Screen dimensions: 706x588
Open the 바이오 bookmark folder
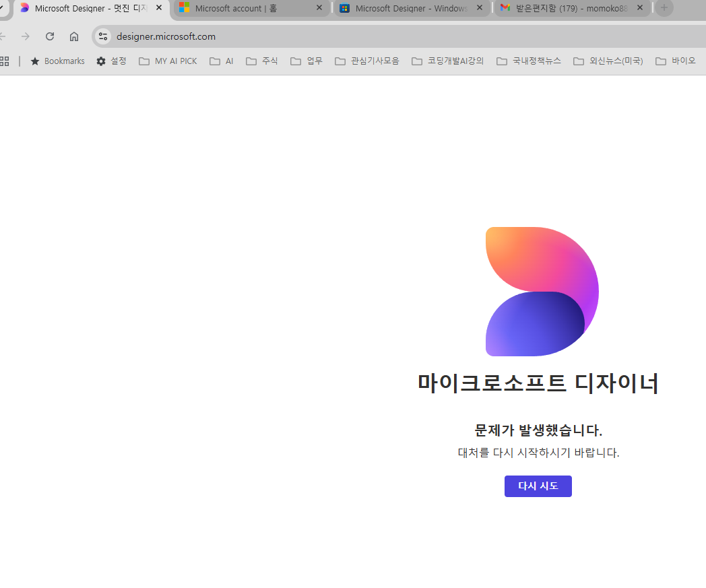pos(676,61)
